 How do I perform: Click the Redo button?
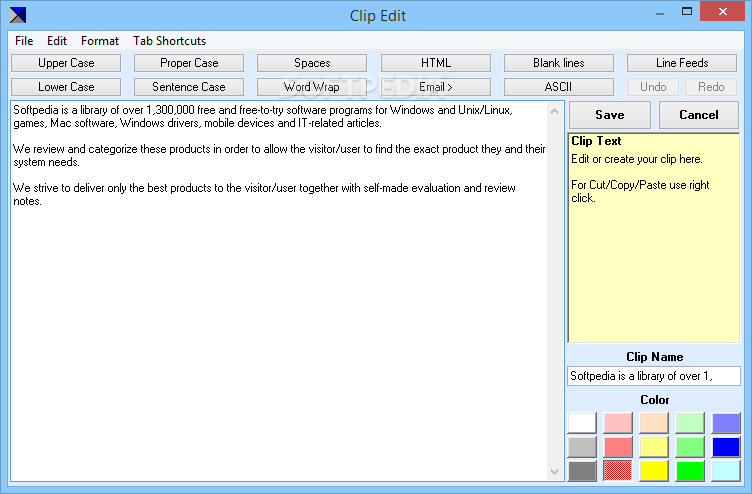(711, 87)
